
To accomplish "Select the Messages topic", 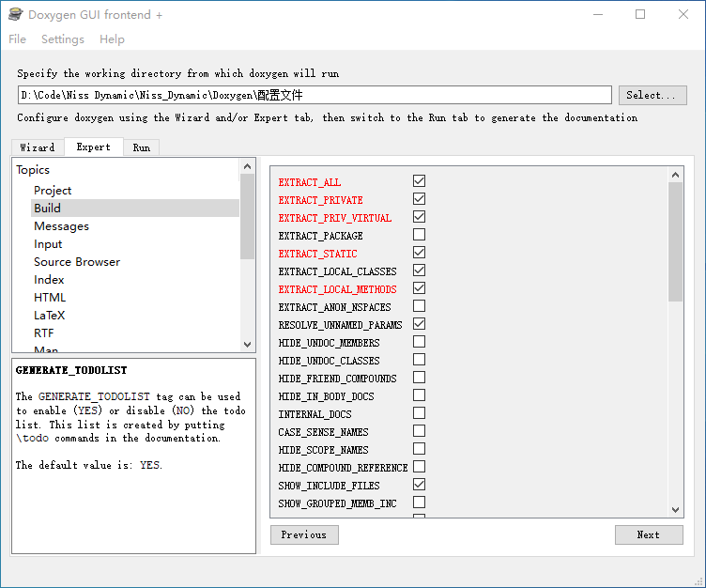I will 61,226.
